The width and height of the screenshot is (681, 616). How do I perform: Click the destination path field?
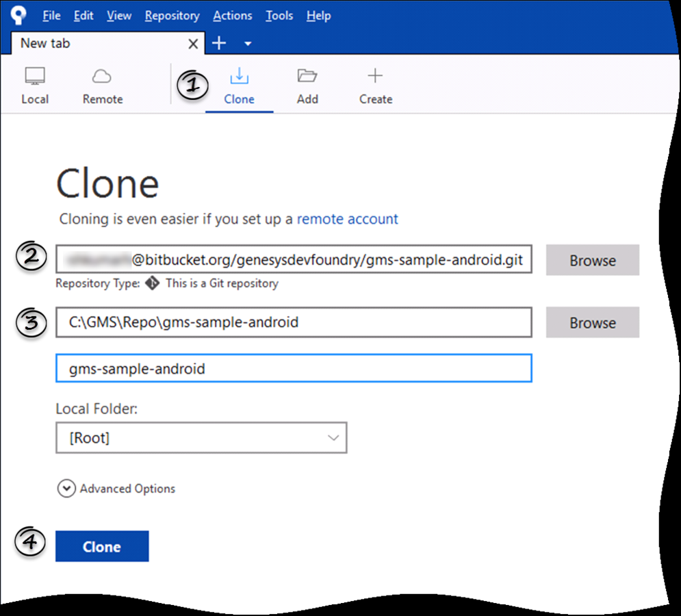294,322
